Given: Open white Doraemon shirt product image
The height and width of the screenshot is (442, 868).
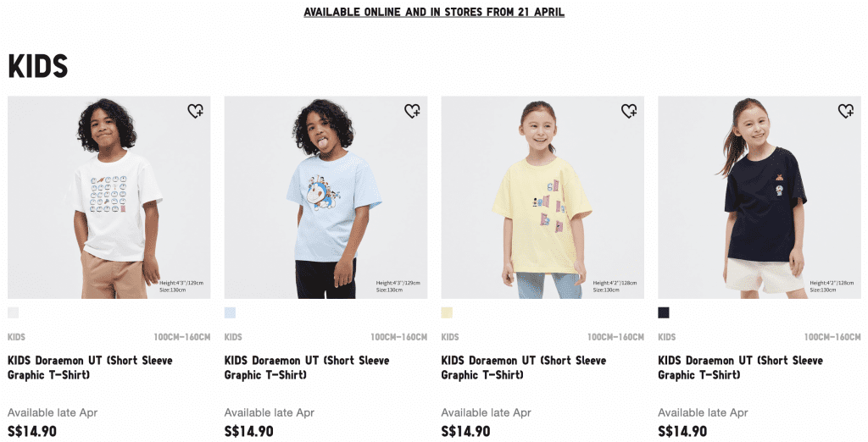Looking at the screenshot, I should (x=109, y=197).
